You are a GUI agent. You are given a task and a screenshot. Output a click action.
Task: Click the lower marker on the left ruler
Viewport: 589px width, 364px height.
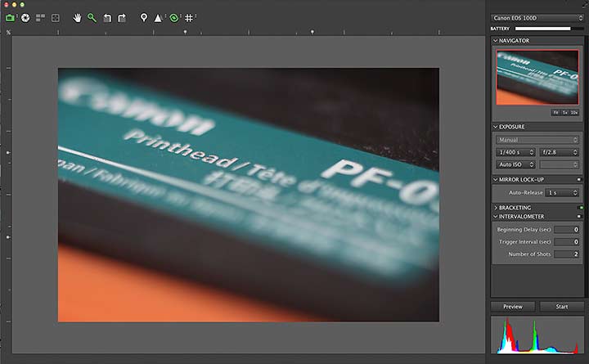tap(8, 237)
